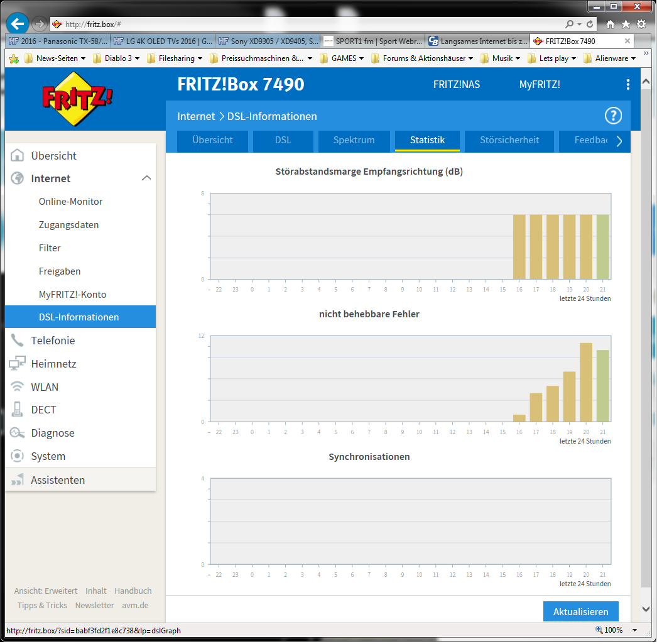Switch to the Spektrum tab

(x=354, y=141)
